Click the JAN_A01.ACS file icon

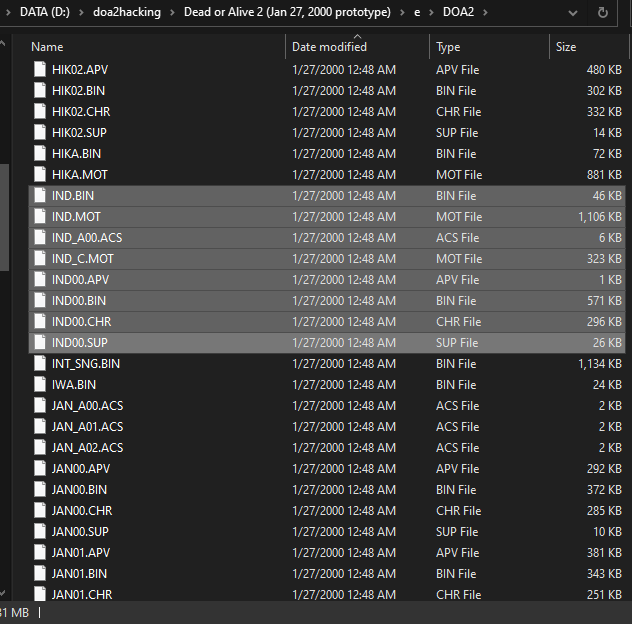point(39,427)
